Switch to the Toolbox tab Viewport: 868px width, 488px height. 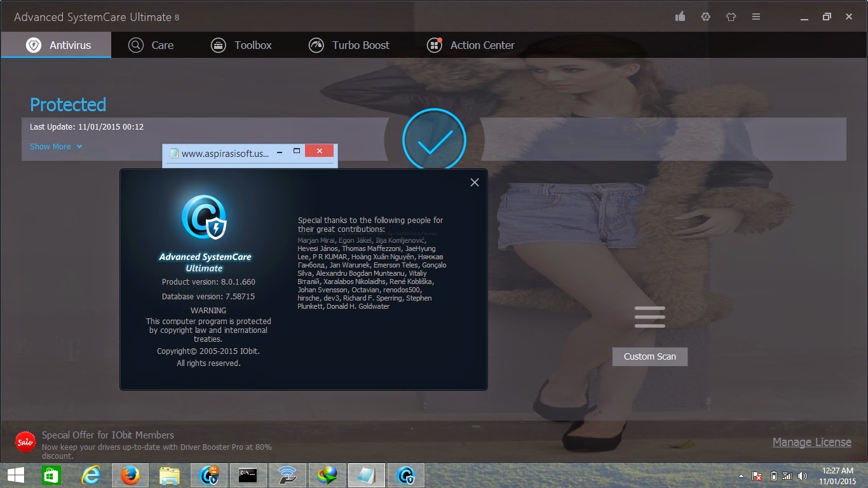(241, 45)
